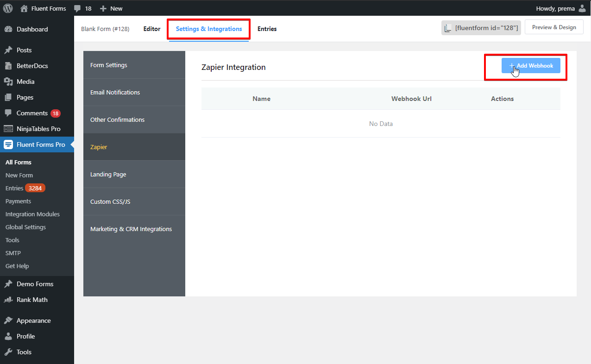Open Tools under Fluent Forms Pro submenu

pyautogui.click(x=12, y=240)
